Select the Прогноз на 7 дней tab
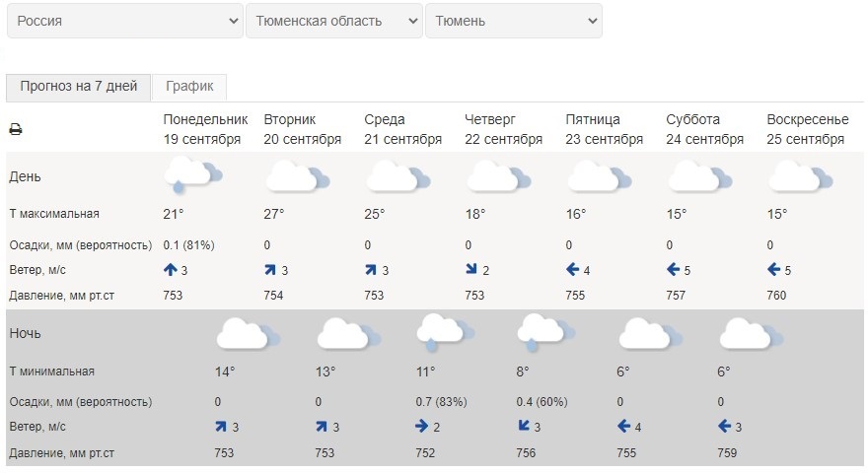This screenshot has width=868, height=473. coord(79,87)
